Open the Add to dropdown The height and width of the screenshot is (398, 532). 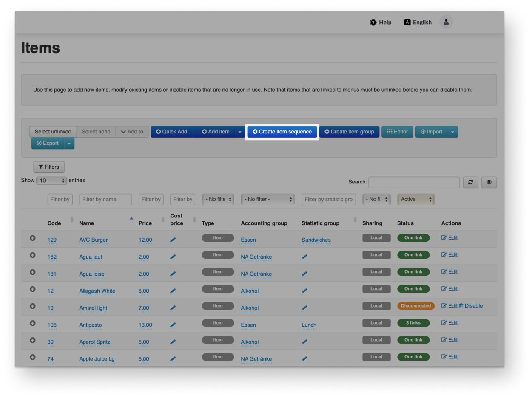coord(132,132)
